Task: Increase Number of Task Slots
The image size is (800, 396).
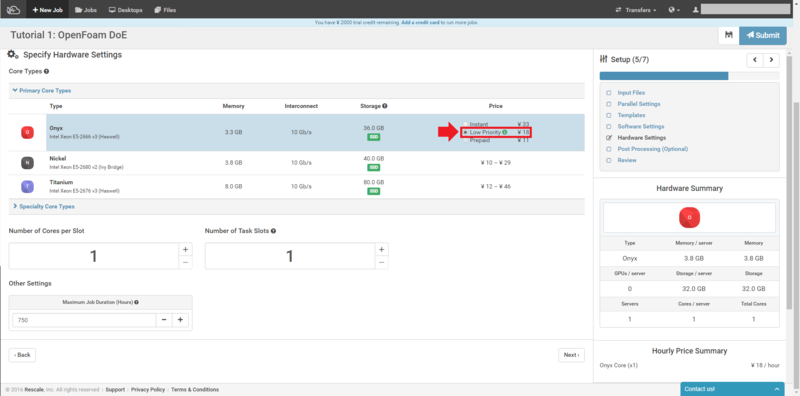Action: (381, 250)
